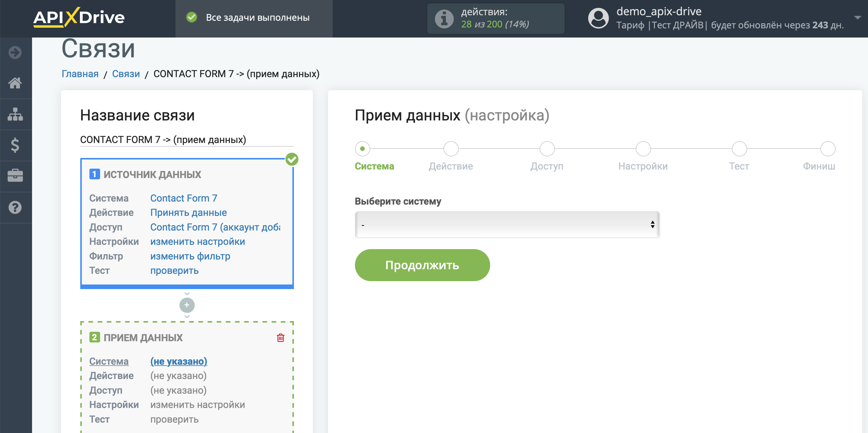
Task: Select the Финиш step circle
Action: click(x=828, y=149)
